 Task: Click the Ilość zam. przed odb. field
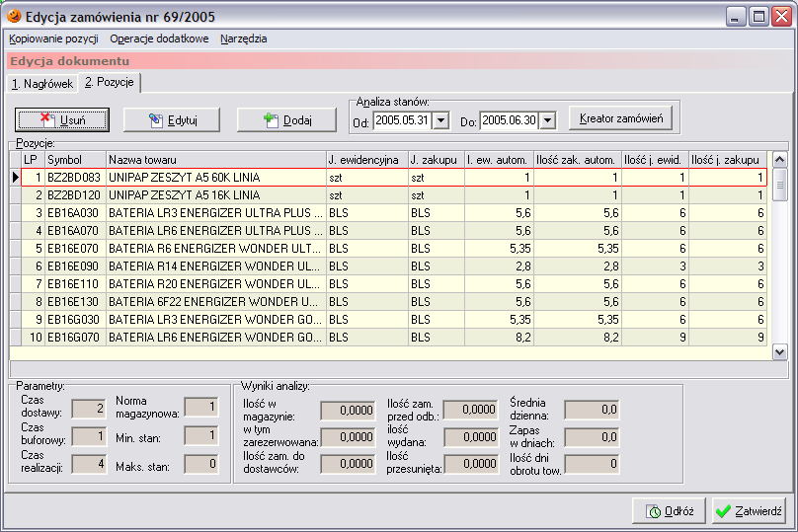(x=471, y=410)
